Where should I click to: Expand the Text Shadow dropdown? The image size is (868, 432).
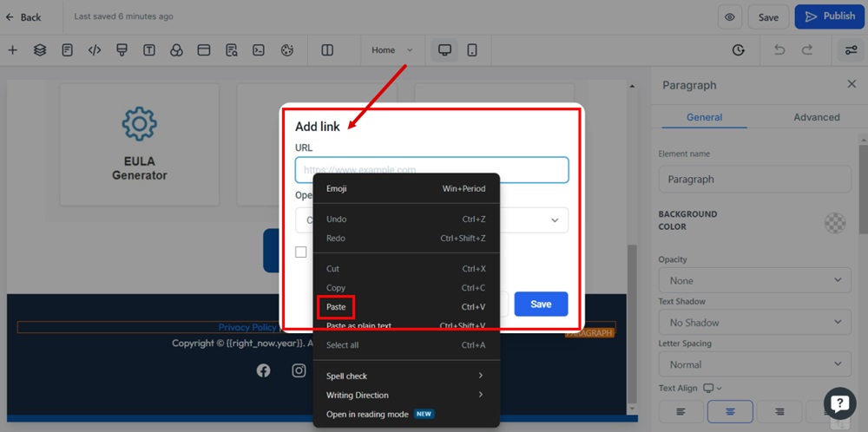[754, 323]
